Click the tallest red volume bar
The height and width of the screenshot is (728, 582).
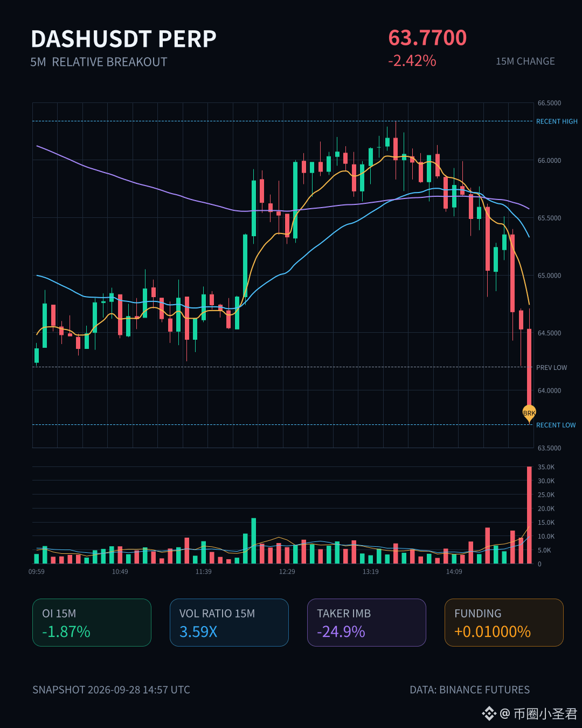[529, 515]
